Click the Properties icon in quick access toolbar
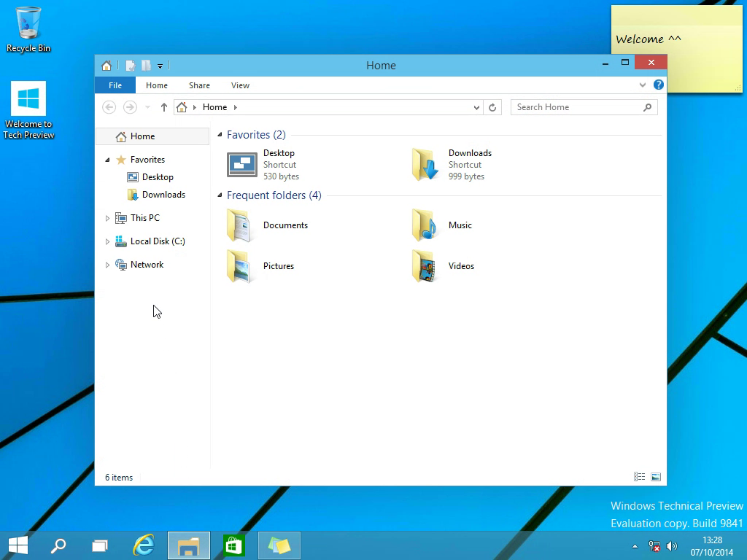747x560 pixels. 130,65
